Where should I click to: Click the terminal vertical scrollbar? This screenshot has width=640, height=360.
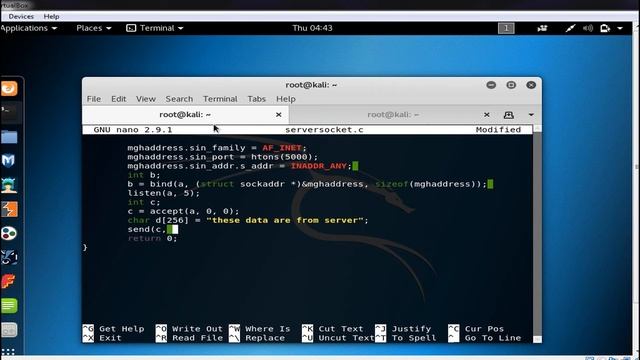pyautogui.click(x=538, y=233)
